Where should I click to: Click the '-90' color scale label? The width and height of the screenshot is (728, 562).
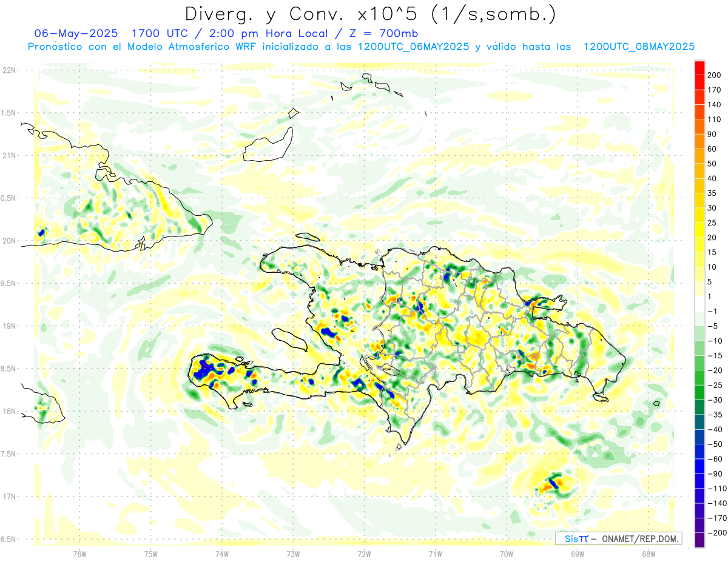tap(715, 473)
